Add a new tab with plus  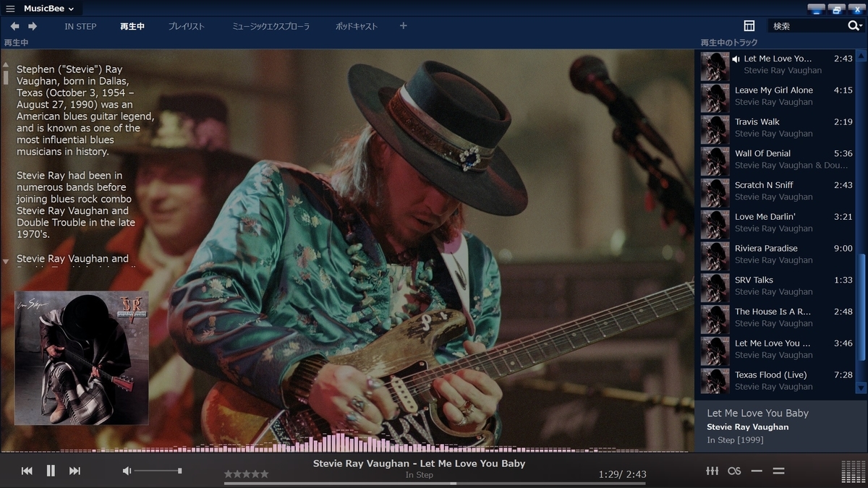point(404,26)
